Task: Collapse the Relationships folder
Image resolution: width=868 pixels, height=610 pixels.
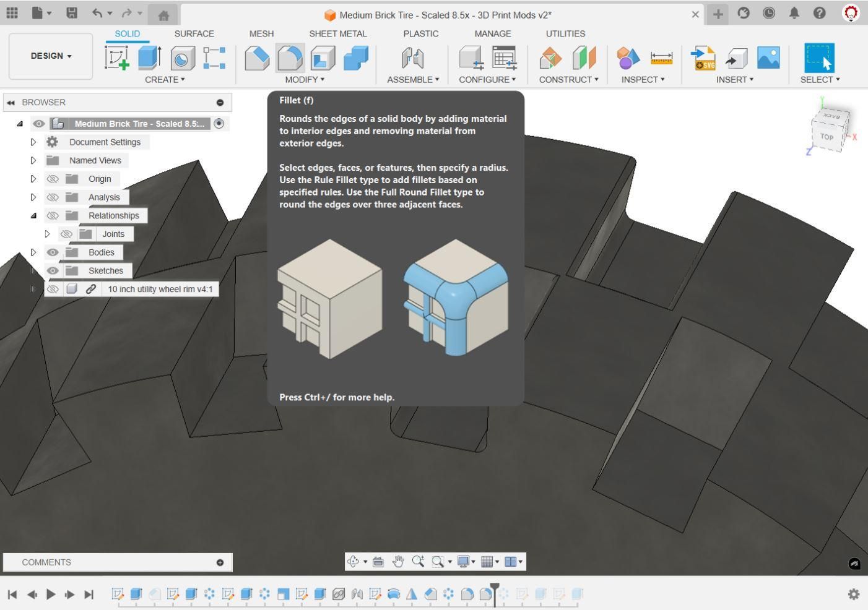Action: point(33,216)
